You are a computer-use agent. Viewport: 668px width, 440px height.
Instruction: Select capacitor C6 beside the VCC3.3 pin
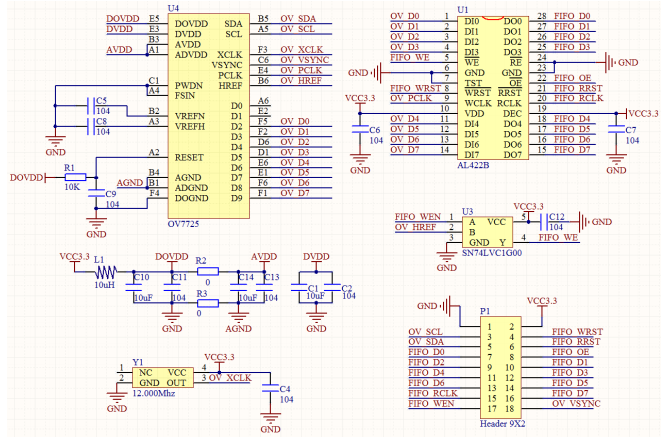tap(358, 131)
